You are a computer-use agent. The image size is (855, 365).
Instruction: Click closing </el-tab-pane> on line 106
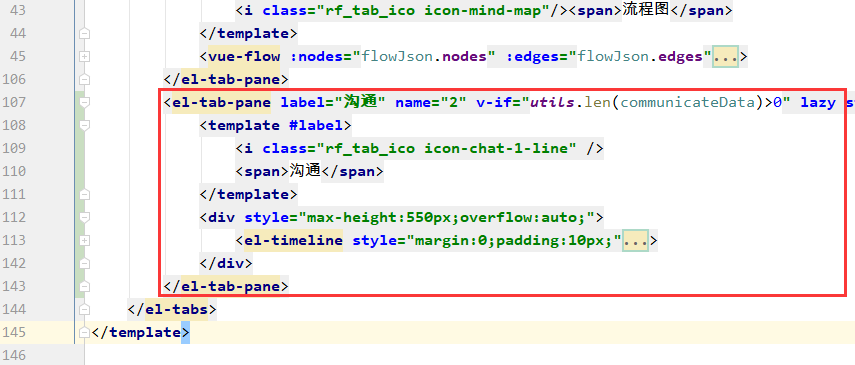click(226, 79)
